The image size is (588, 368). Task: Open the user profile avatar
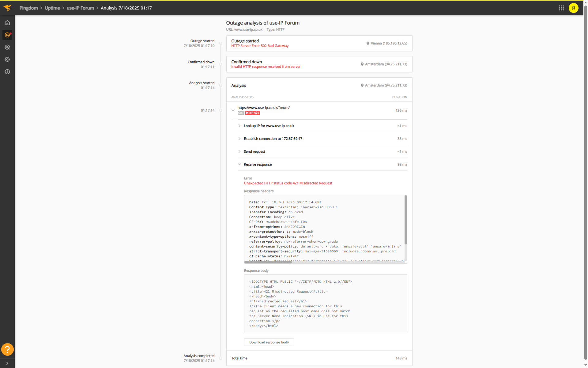(573, 8)
